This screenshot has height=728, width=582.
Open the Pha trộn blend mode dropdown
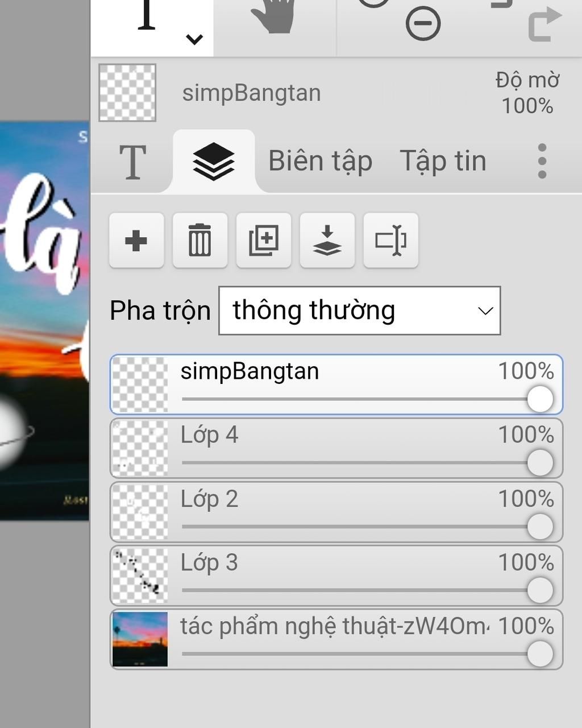tap(359, 311)
